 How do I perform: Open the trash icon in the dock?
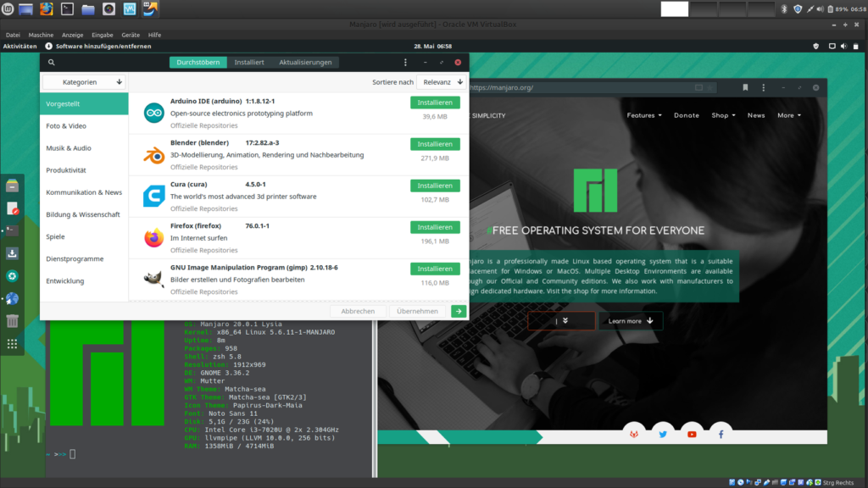(x=12, y=321)
